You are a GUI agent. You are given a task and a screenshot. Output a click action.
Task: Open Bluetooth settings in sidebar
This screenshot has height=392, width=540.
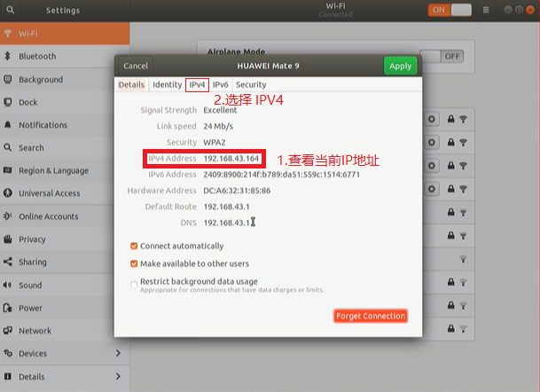coord(37,56)
